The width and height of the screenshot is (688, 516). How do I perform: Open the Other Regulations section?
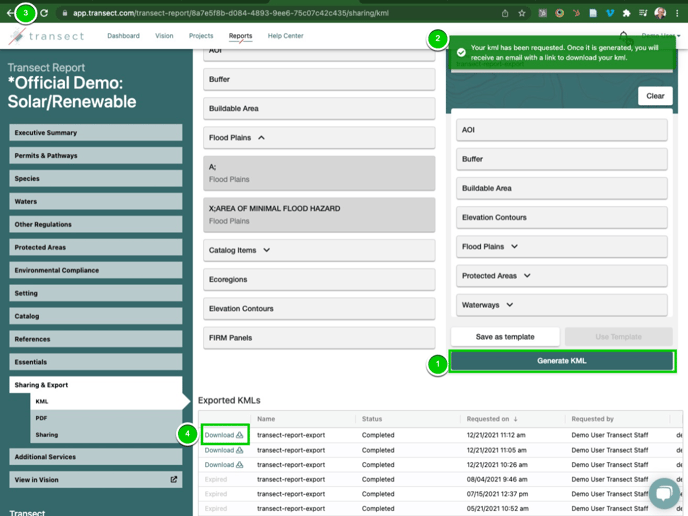pos(96,224)
